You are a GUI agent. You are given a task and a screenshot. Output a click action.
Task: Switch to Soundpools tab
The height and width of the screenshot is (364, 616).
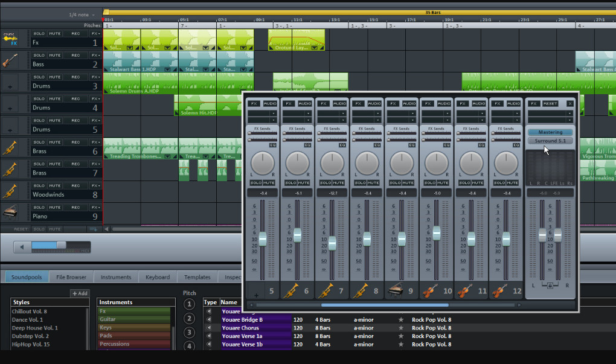coord(27,277)
